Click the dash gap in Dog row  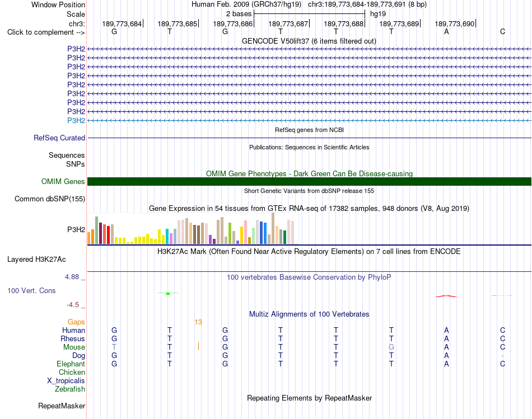[502, 356]
